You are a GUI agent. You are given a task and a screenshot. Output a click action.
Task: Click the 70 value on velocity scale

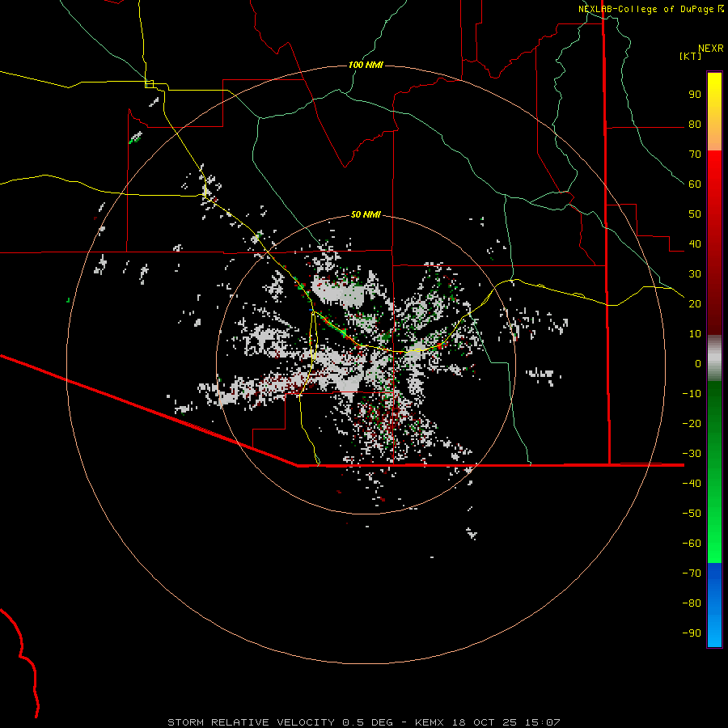[x=695, y=154]
